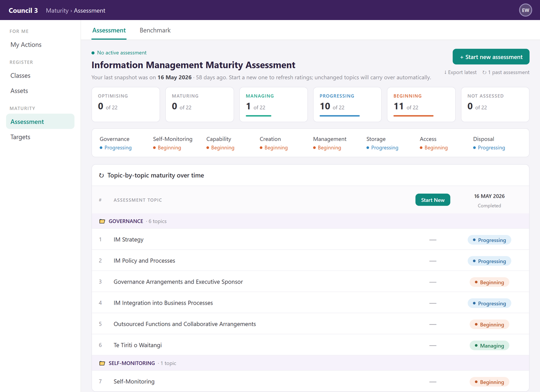This screenshot has height=392, width=540.
Task: Collapse the SELF-MONITORING 1 topic group
Action: pyautogui.click(x=310, y=363)
